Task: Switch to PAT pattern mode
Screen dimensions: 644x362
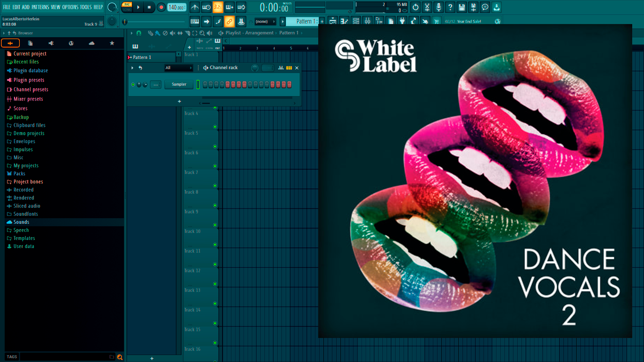Action: (127, 5)
